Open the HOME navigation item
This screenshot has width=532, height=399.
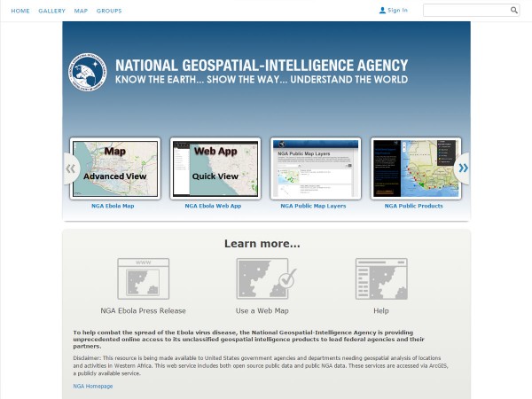[20, 11]
